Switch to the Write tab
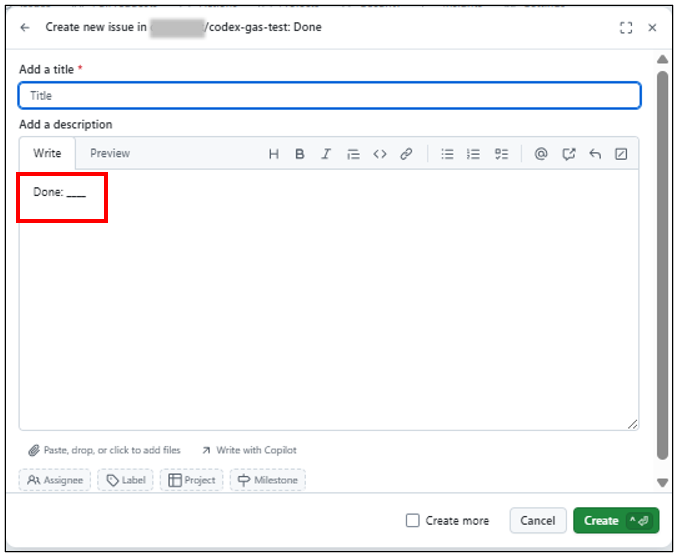Image resolution: width=676 pixels, height=558 pixels. click(x=47, y=153)
